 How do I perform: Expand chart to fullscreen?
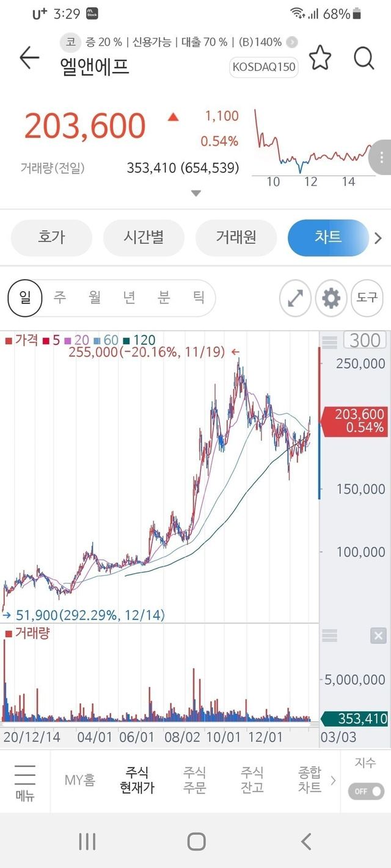point(295,298)
